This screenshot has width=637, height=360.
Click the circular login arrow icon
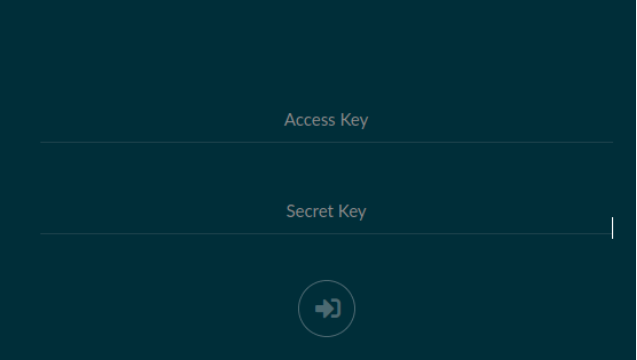click(x=327, y=308)
